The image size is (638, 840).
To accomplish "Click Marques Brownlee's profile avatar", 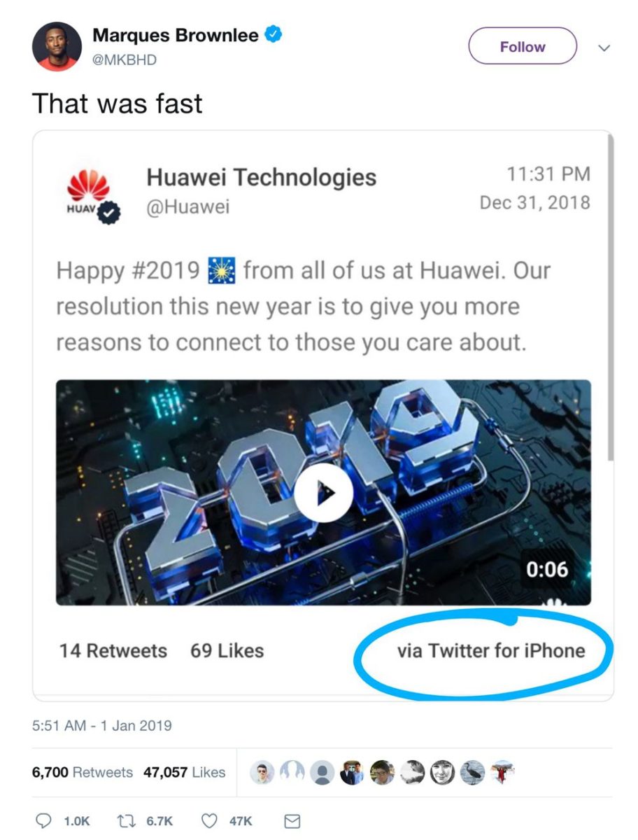I will pos(57,47).
